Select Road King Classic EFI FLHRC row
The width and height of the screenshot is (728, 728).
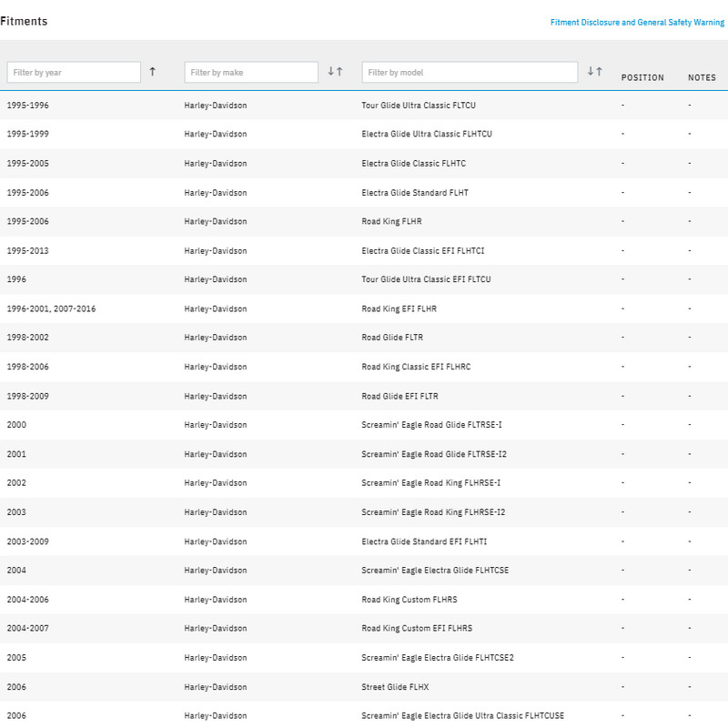click(x=416, y=368)
